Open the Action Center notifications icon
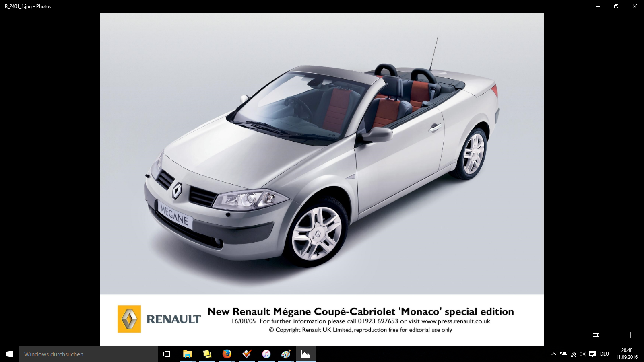This screenshot has width=644, height=362. click(592, 354)
